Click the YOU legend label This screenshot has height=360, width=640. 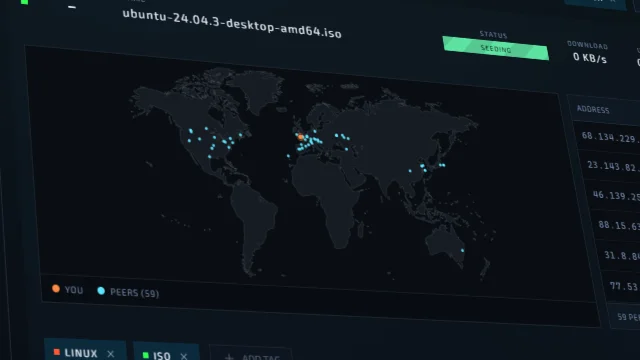tap(74, 290)
